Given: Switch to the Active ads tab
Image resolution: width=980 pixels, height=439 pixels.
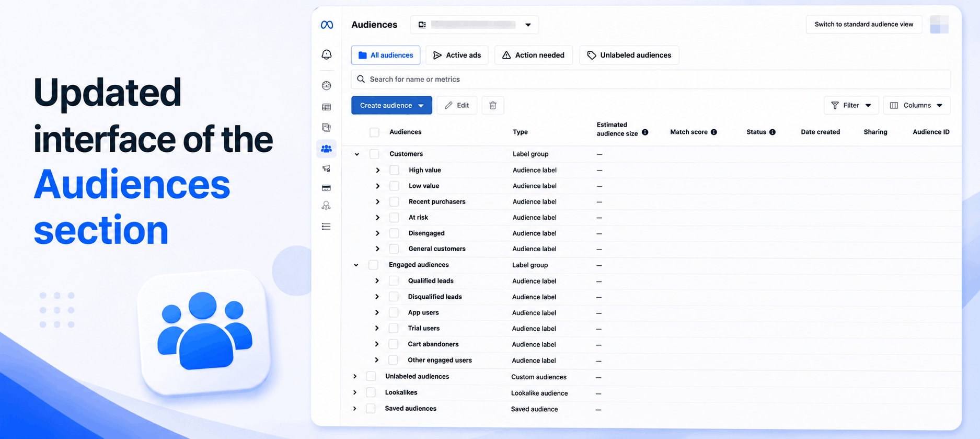Looking at the screenshot, I should tap(457, 55).
